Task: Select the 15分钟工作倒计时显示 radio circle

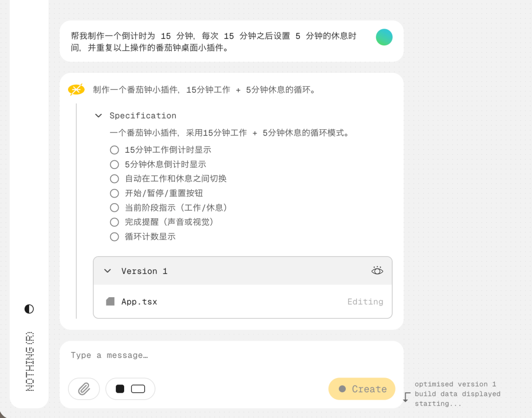Action: pyautogui.click(x=115, y=150)
